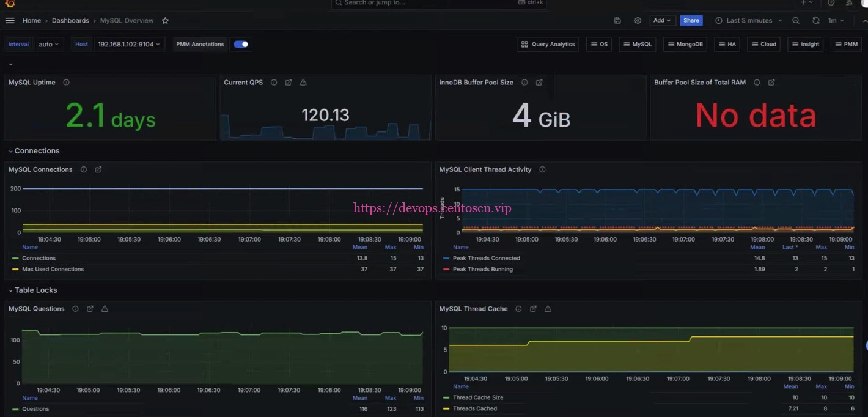This screenshot has height=417, width=868.
Task: Click the Peak Threads Running legend color marker
Action: [446, 269]
